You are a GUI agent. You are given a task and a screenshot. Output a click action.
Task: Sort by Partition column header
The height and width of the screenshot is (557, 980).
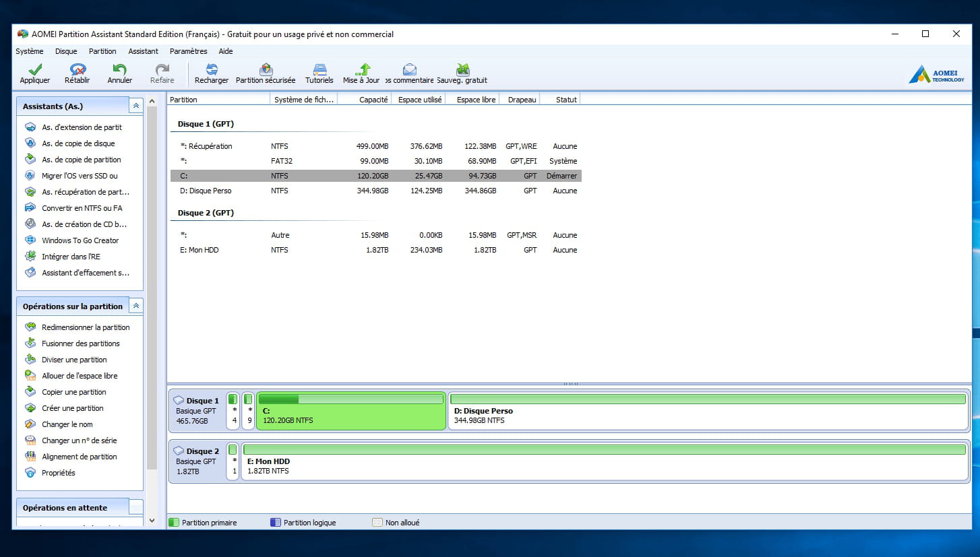[218, 100]
